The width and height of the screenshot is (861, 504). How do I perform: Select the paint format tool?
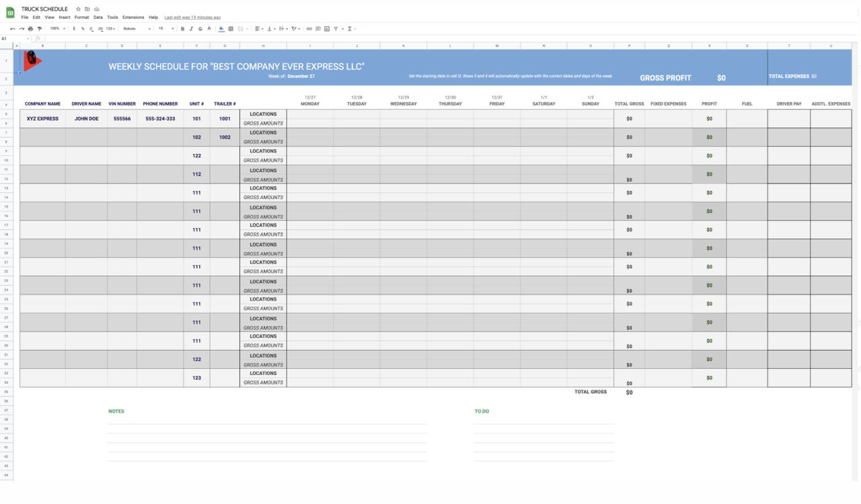pos(40,29)
